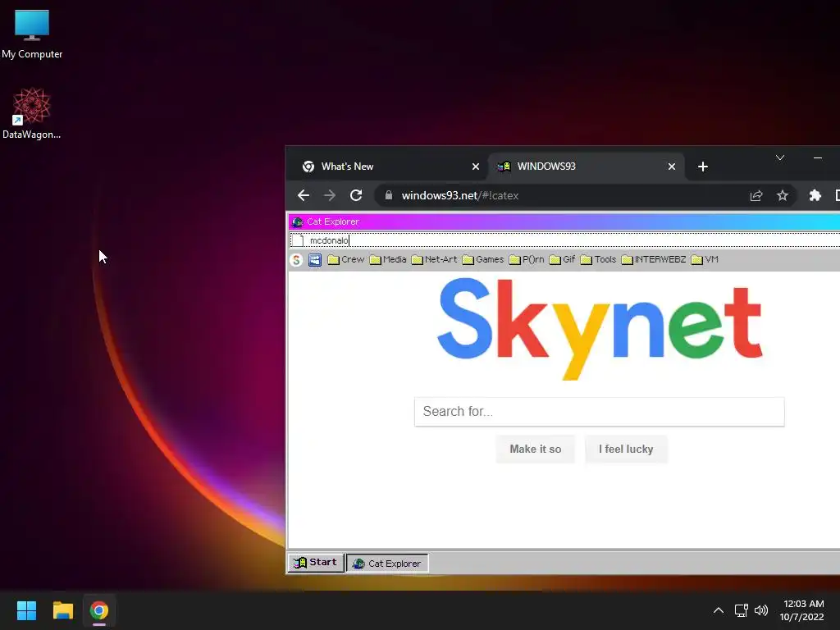Open File Explorer from taskbar
This screenshot has height=630, width=840.
click(x=62, y=610)
